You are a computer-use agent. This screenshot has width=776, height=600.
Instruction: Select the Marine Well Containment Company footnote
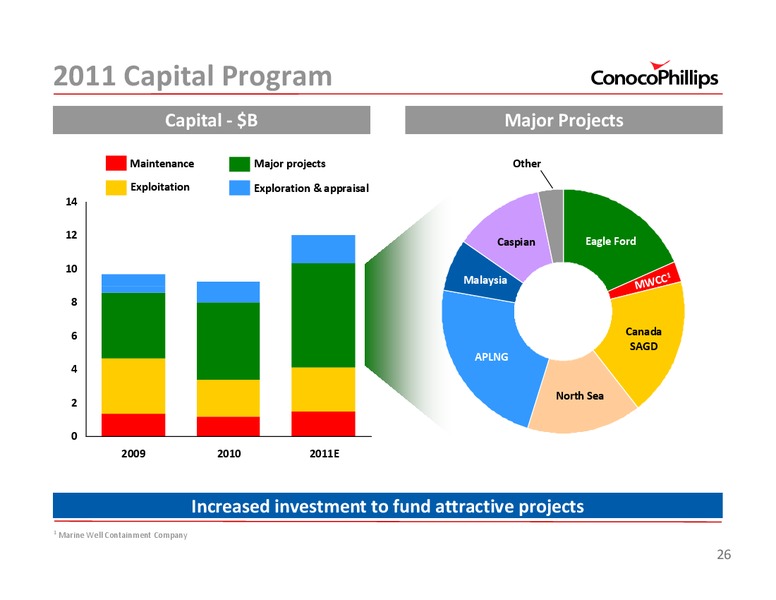(x=121, y=535)
